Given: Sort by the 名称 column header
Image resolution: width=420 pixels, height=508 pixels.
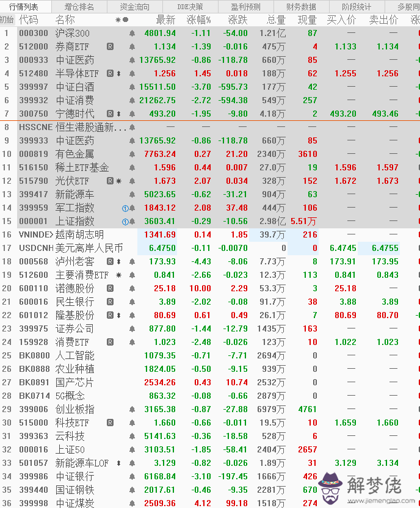Looking at the screenshot, I should coord(65,20).
